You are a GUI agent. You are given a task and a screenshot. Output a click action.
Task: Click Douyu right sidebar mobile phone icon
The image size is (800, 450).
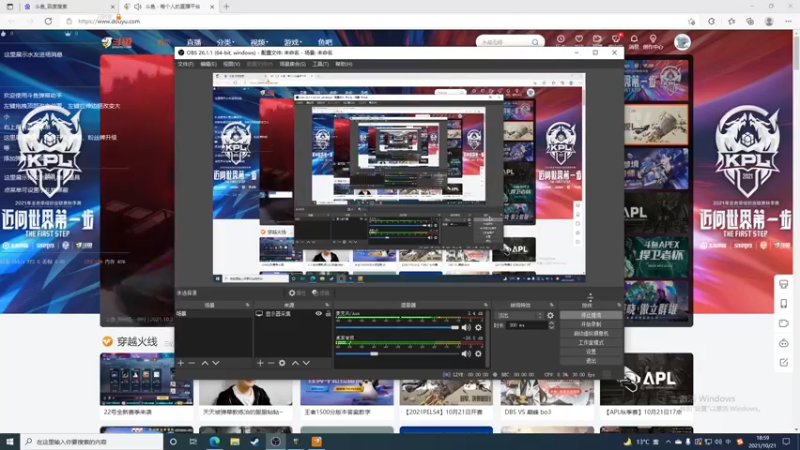tap(784, 304)
